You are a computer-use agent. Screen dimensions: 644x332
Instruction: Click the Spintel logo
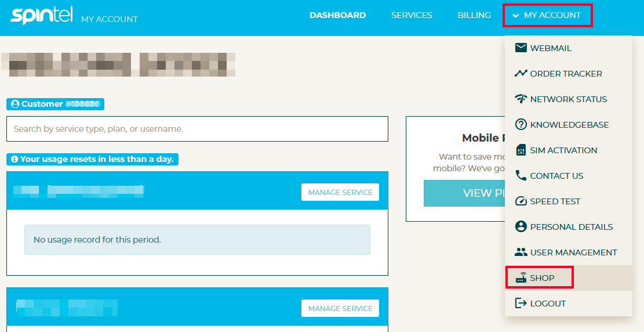pyautogui.click(x=42, y=16)
